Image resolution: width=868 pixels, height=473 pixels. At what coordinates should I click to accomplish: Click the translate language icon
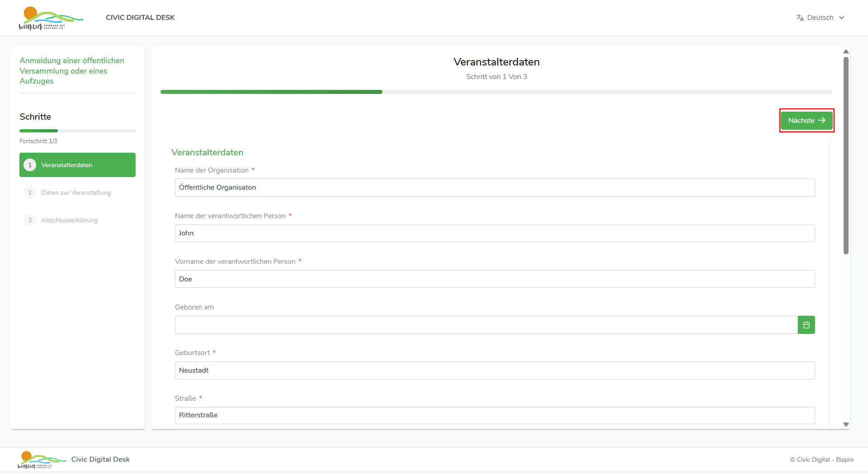pyautogui.click(x=800, y=18)
